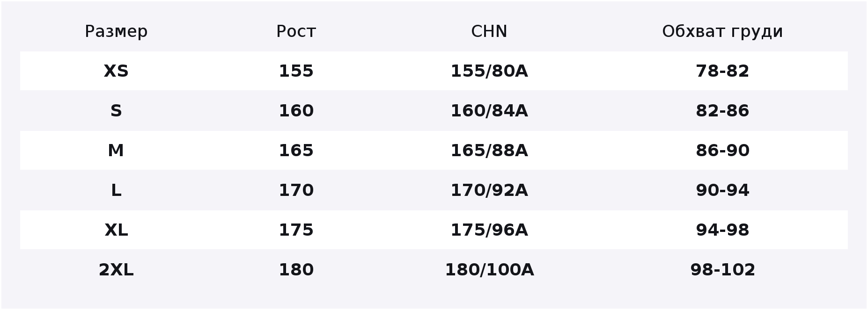Select the XS size cell
Image resolution: width=868 pixels, height=310 pixels.
[x=116, y=71]
